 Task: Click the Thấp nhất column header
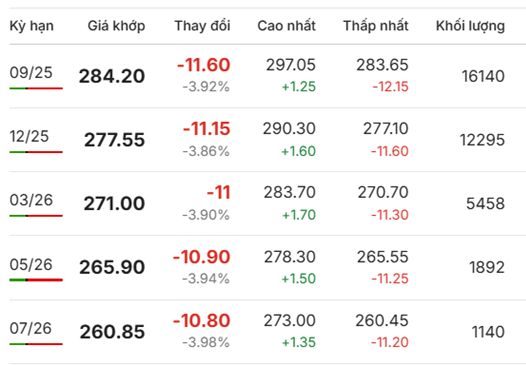click(x=376, y=26)
